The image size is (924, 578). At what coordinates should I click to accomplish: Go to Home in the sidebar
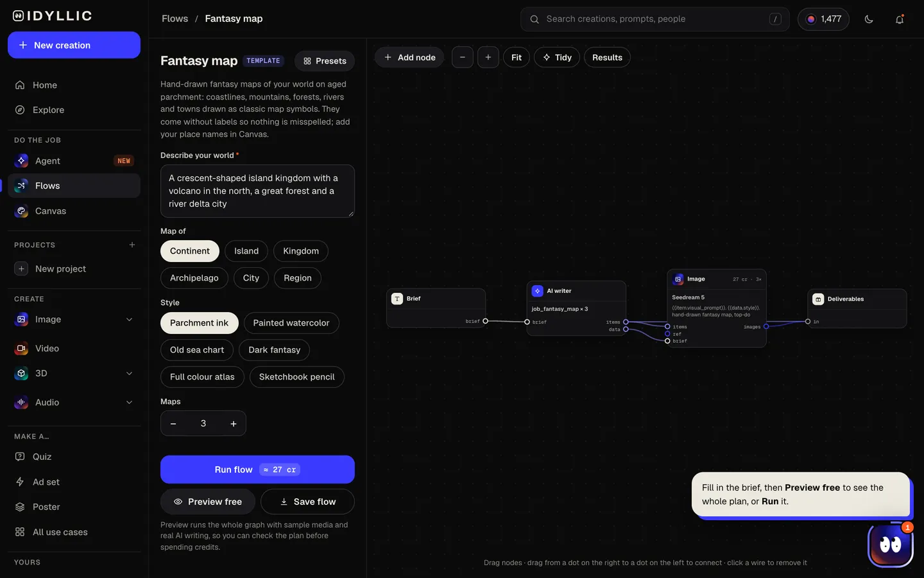point(74,85)
